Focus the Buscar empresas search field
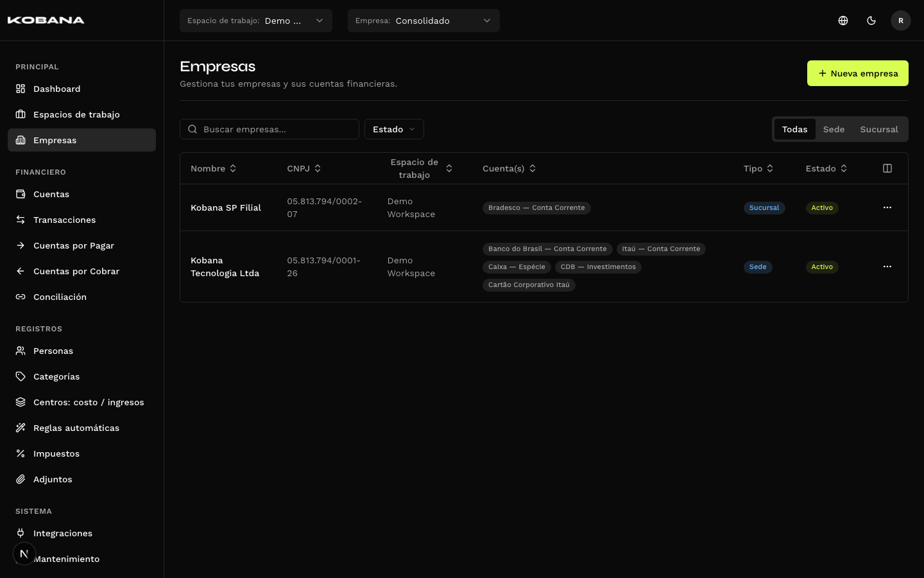924x578 pixels. tap(269, 129)
